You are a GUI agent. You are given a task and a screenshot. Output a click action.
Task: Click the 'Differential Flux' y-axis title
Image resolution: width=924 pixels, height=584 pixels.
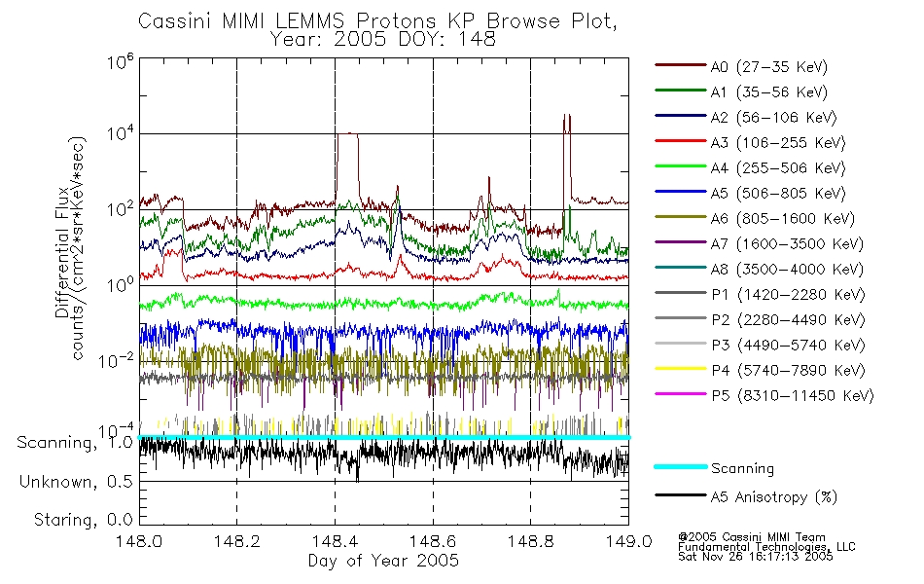click(62, 252)
